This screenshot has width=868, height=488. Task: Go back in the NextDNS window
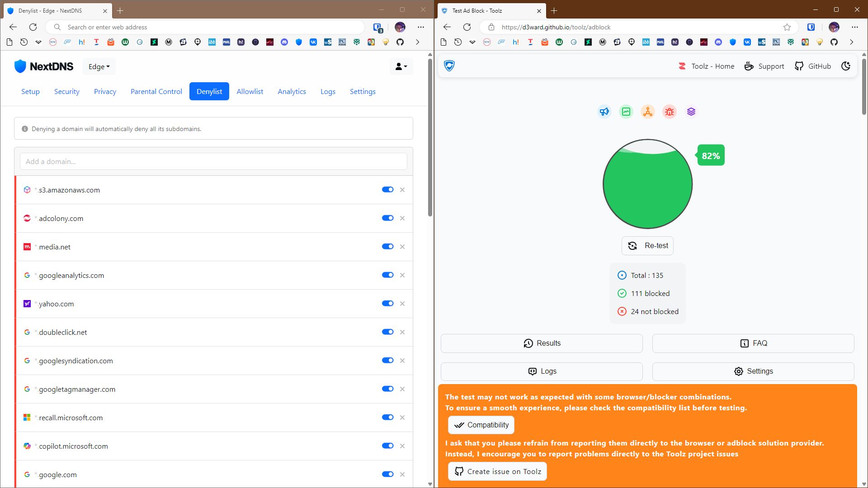[13, 27]
